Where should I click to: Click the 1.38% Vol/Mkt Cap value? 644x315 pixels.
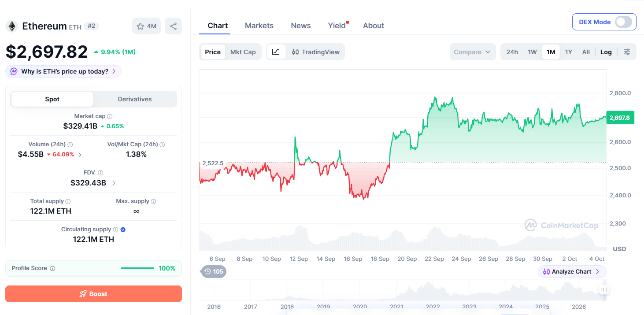136,155
